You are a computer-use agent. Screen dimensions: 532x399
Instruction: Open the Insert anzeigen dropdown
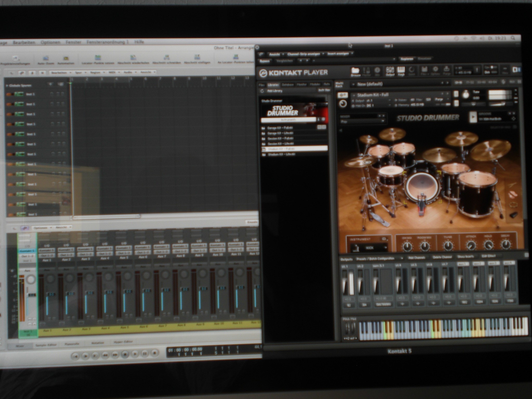(340, 54)
